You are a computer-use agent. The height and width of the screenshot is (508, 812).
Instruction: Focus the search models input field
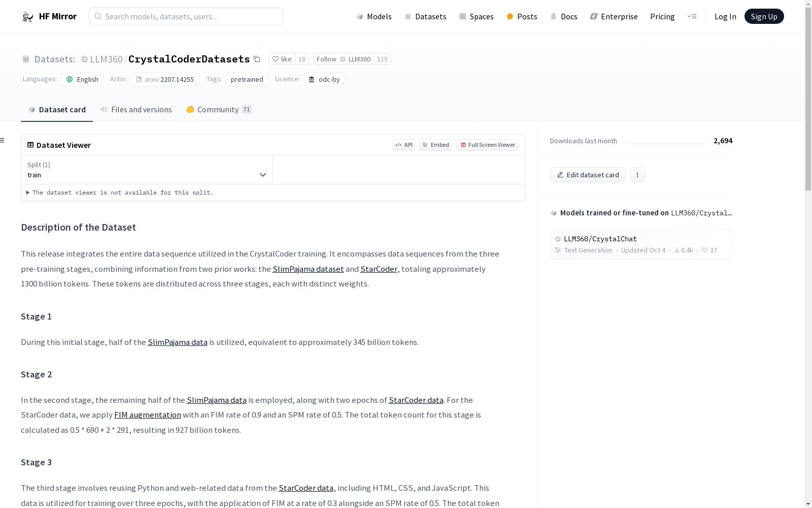pyautogui.click(x=186, y=17)
